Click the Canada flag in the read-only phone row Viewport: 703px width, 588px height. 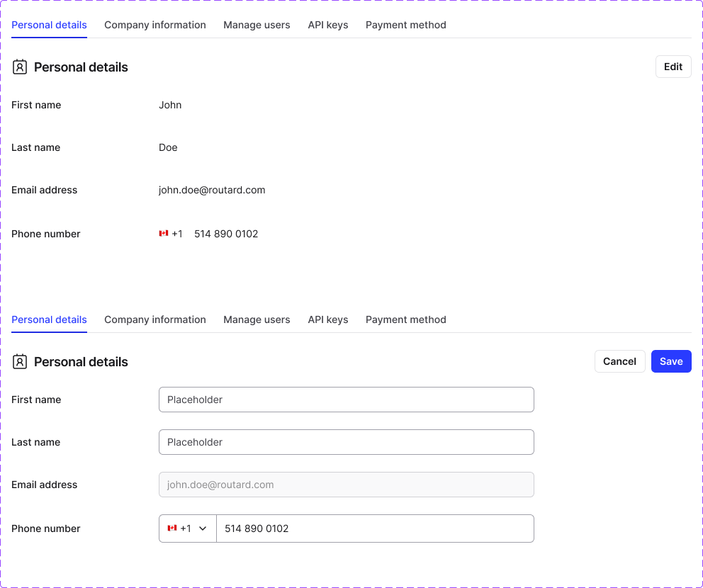click(x=164, y=234)
